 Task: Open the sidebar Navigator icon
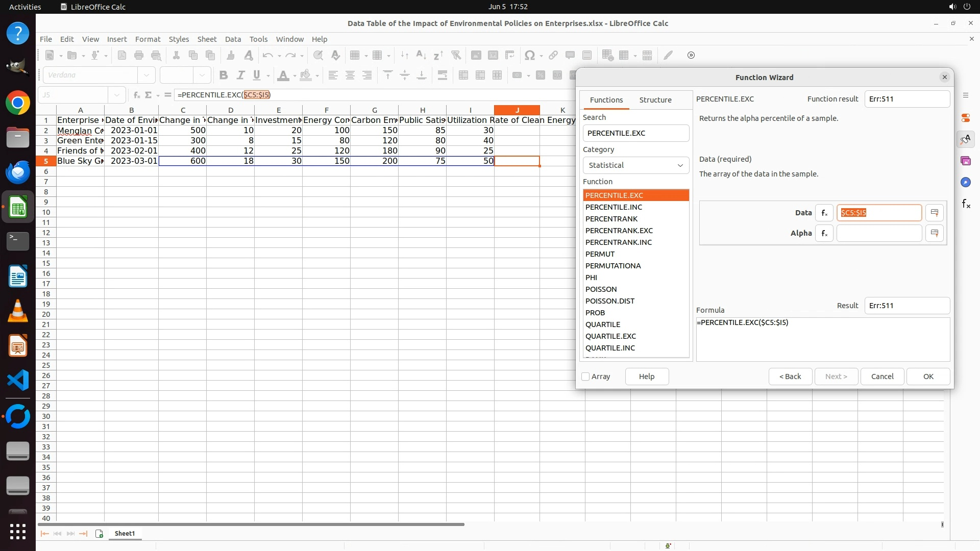coord(966,182)
